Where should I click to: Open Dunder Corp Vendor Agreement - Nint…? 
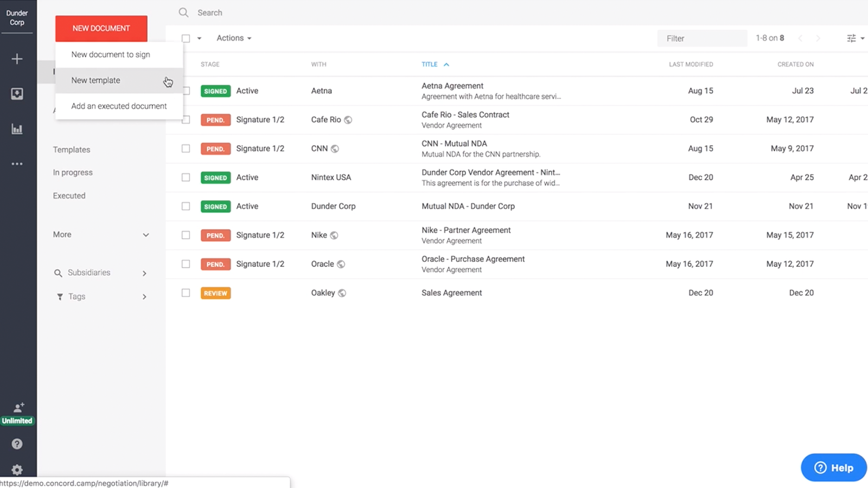[491, 172]
